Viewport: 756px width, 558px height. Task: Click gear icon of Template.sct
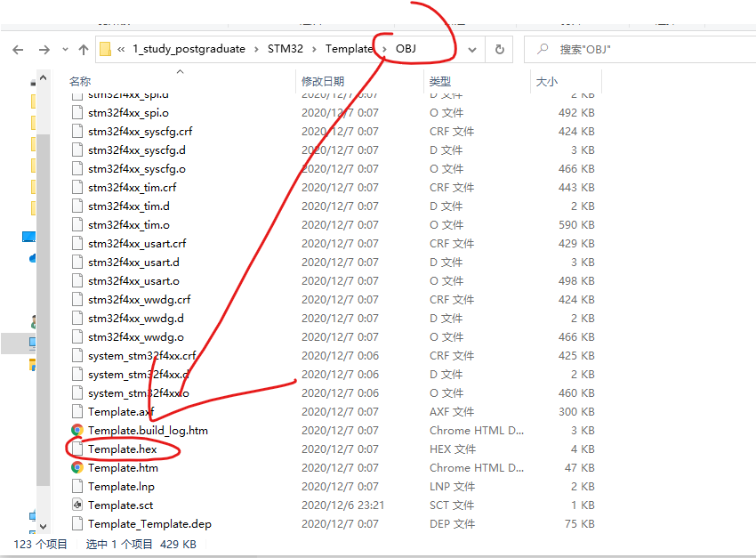coord(77,505)
